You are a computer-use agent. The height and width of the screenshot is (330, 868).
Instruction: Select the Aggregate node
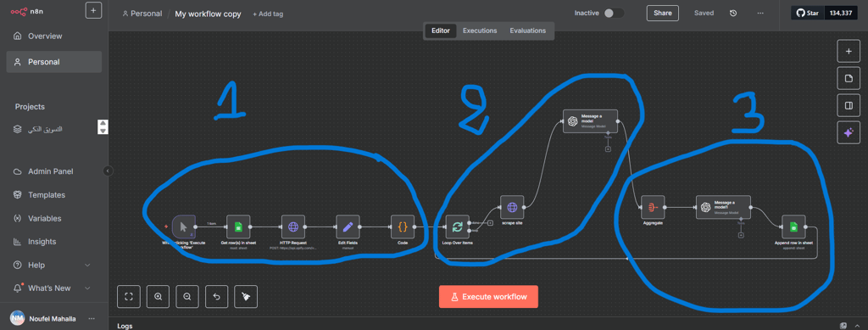coord(653,207)
